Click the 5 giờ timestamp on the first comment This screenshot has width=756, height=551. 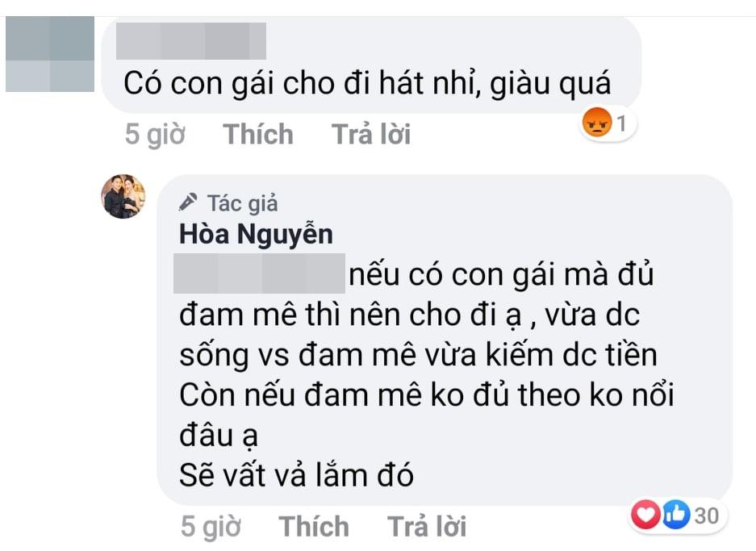[x=154, y=134]
